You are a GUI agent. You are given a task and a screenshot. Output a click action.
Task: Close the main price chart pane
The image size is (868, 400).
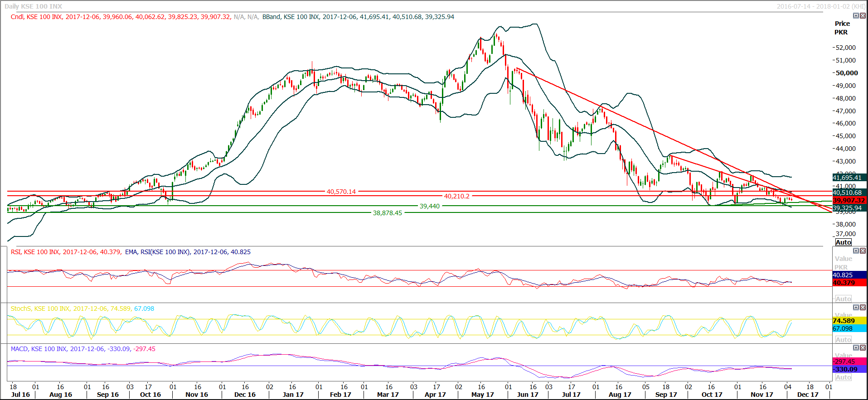point(863,16)
